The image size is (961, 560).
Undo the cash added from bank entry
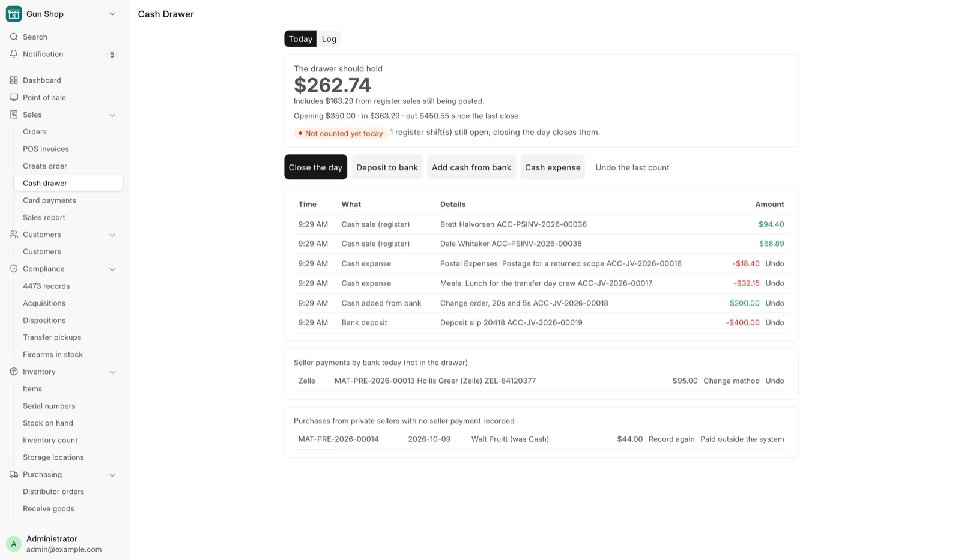point(775,303)
